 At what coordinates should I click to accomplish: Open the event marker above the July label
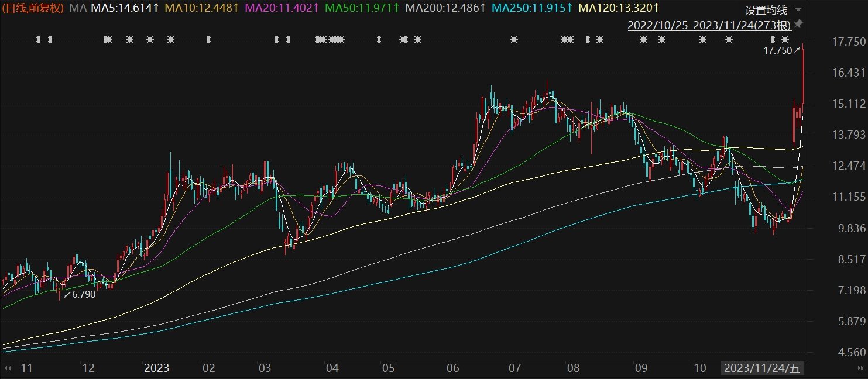click(x=514, y=40)
